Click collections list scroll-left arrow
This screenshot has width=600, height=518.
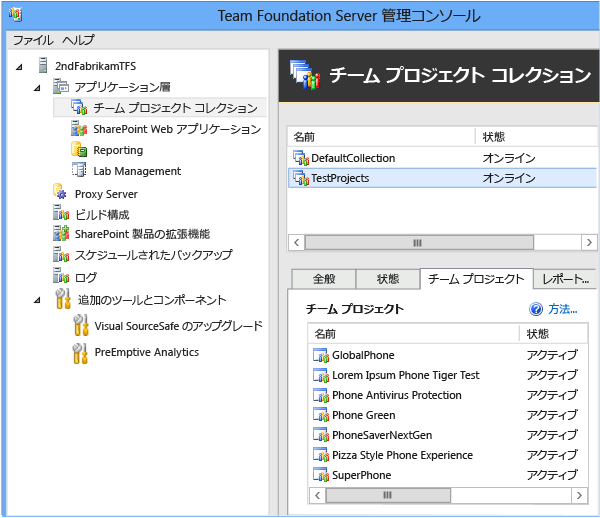coord(296,243)
